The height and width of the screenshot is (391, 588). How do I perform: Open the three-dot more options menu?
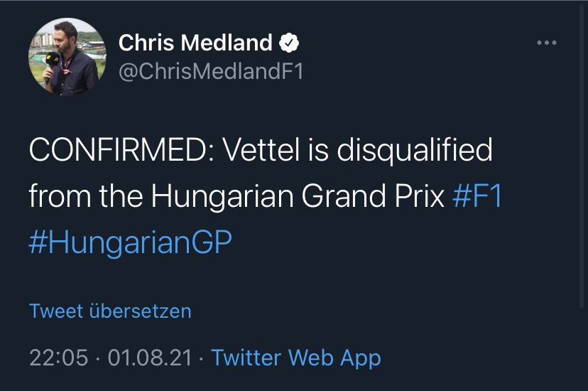point(546,43)
